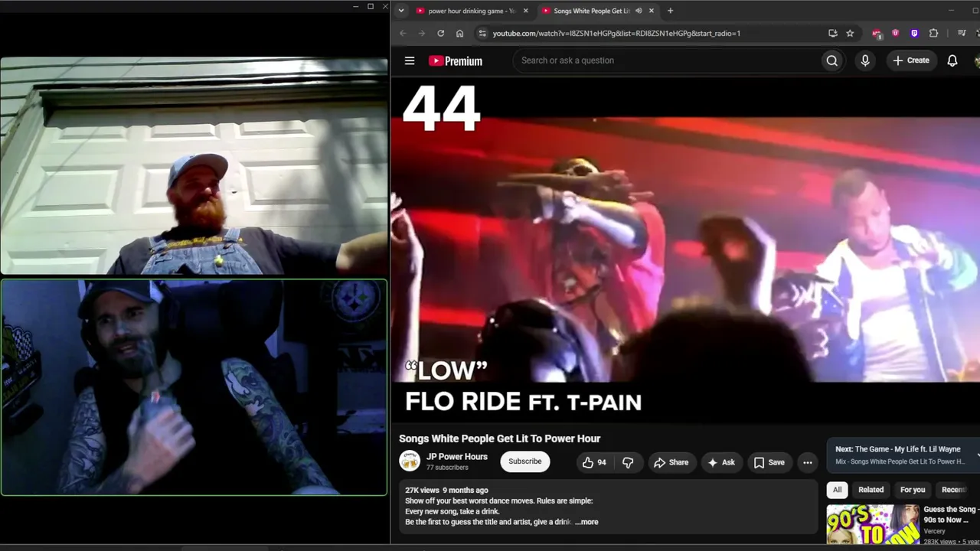Open the media controls toolbar icon
The image size is (980, 551).
point(962,33)
